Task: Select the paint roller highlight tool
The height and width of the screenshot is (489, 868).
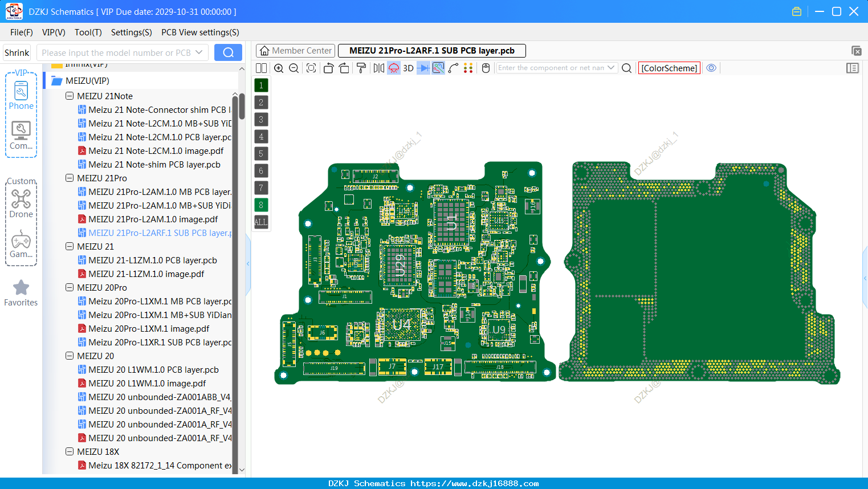Action: point(361,68)
